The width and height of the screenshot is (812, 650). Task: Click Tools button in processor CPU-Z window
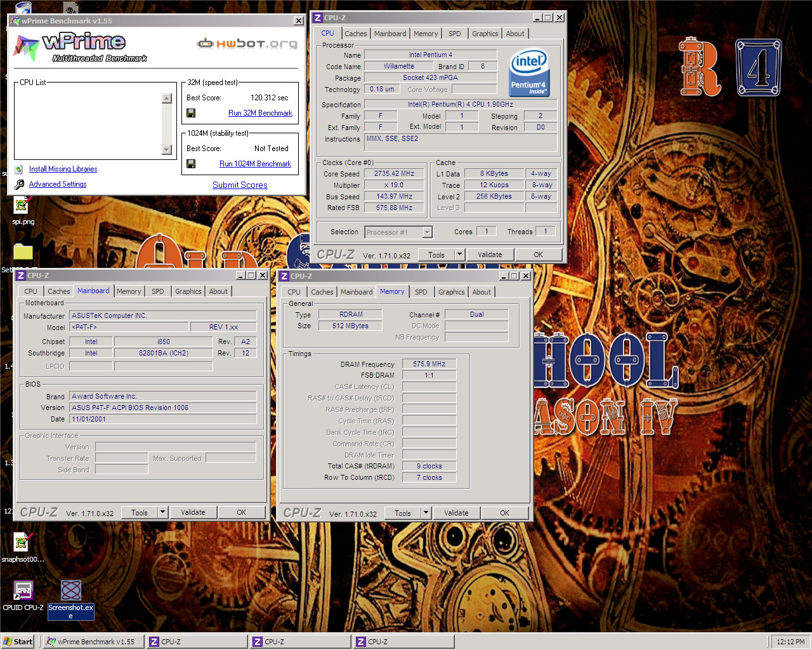pyautogui.click(x=436, y=255)
